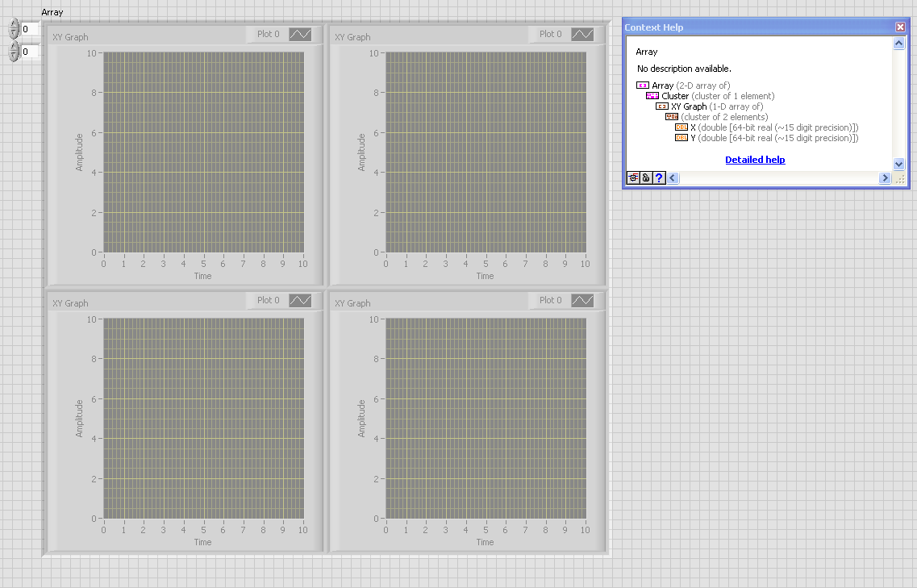The image size is (917, 588).
Task: Click the brown XY Graph array type icon
Action: (662, 106)
